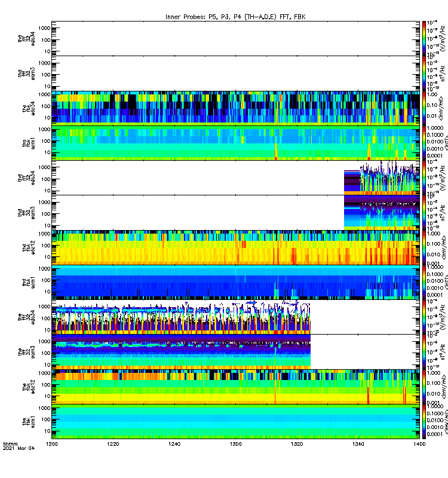This screenshot has width=448, height=478.
Task: Select the '2021 Mar 04' date label
Action: tap(19, 448)
